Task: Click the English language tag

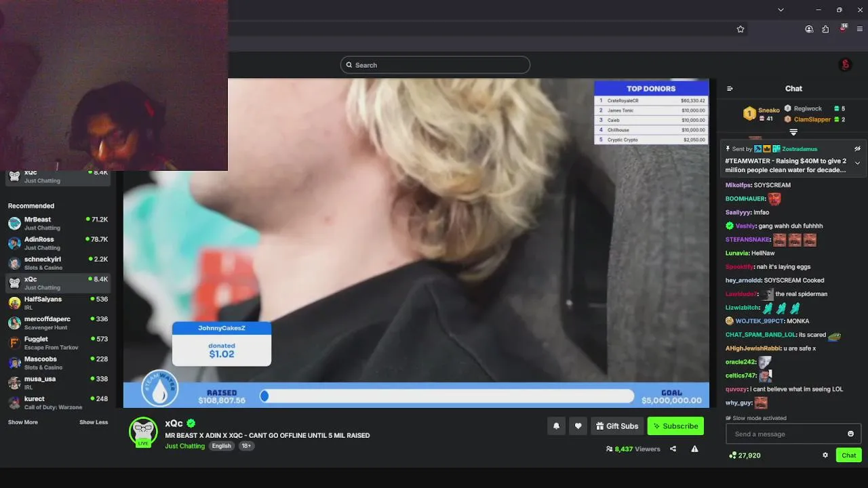Action: coord(221,446)
